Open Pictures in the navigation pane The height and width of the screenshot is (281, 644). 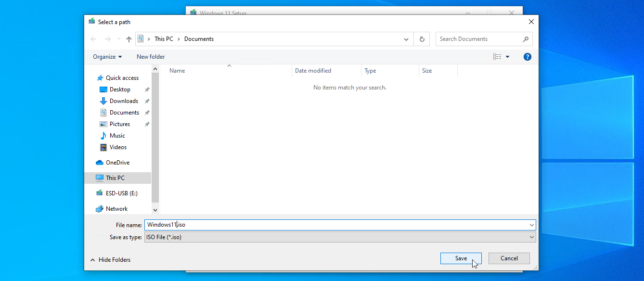(120, 124)
